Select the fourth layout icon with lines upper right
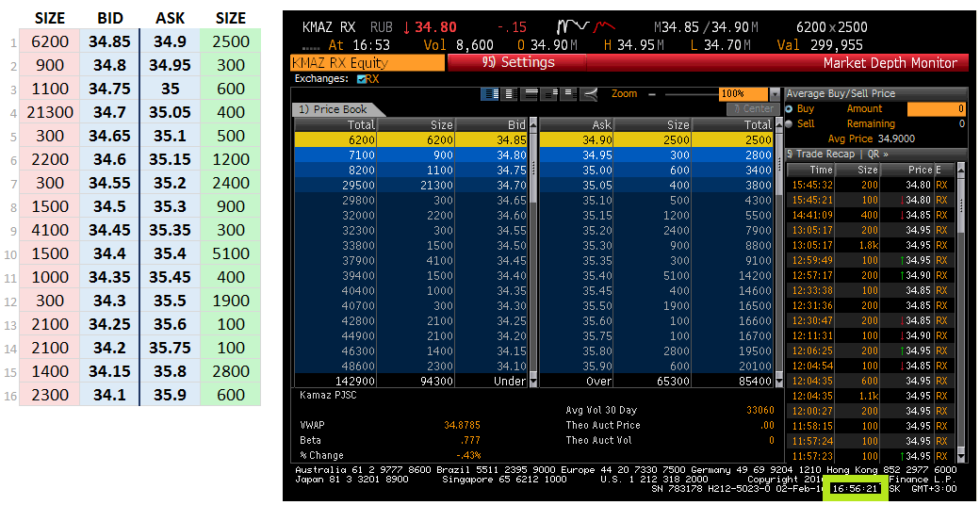The image size is (980, 505). click(550, 94)
